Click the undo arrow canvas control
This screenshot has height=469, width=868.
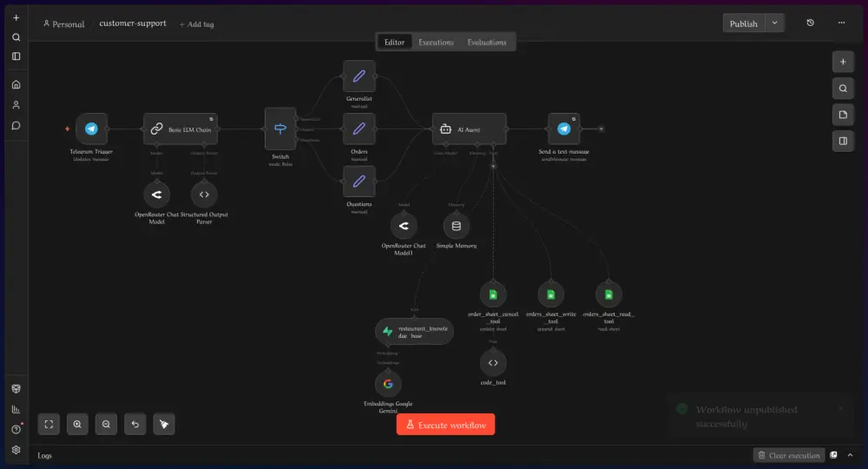pyautogui.click(x=135, y=424)
